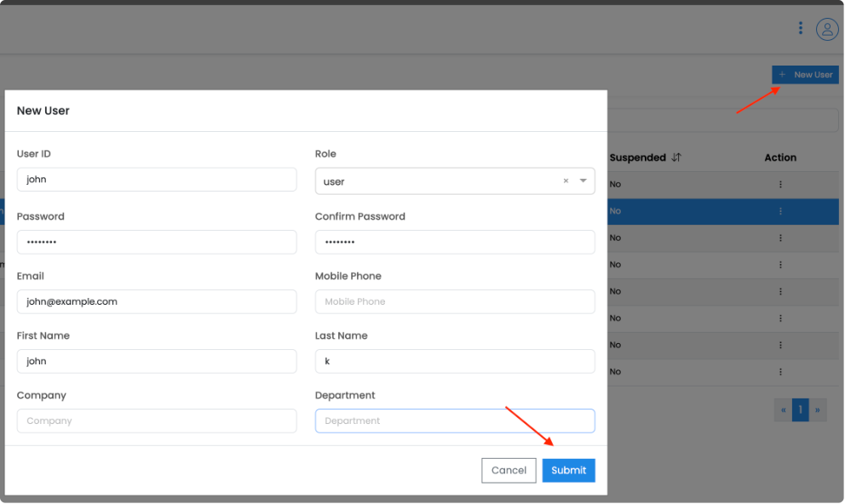
Task: Go to previous page with « button
Action: [783, 409]
